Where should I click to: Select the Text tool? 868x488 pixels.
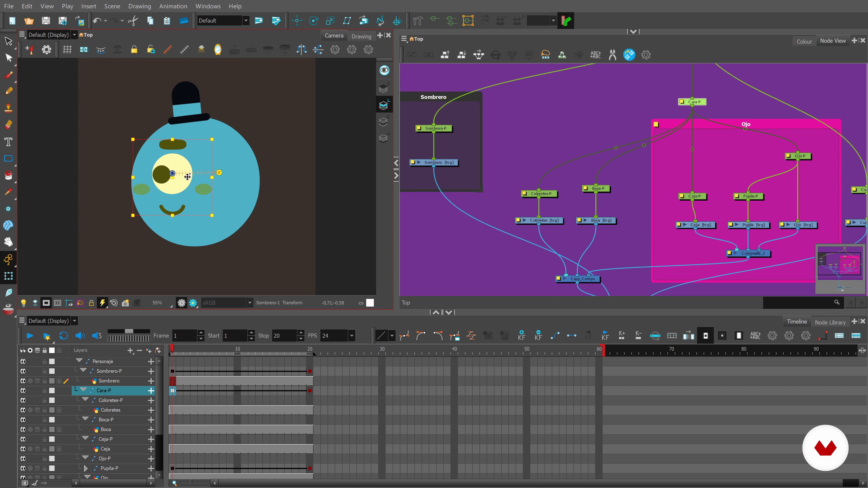[8, 142]
